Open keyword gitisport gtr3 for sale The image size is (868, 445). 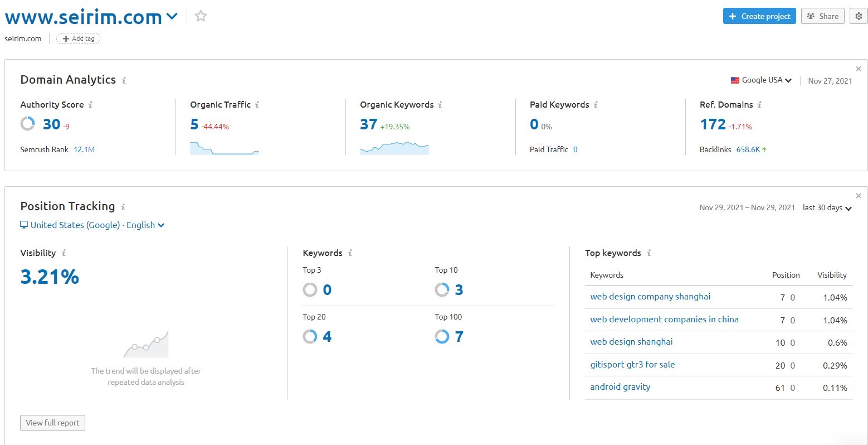(x=632, y=365)
